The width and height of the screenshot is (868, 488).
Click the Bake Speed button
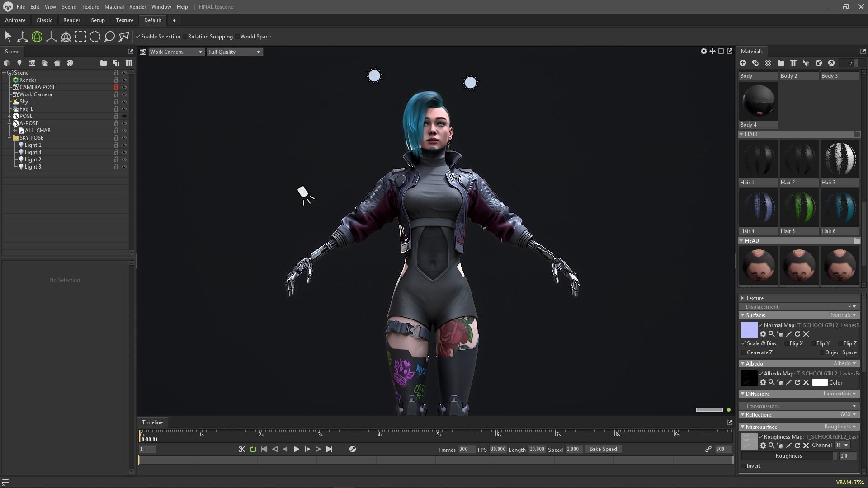click(603, 449)
